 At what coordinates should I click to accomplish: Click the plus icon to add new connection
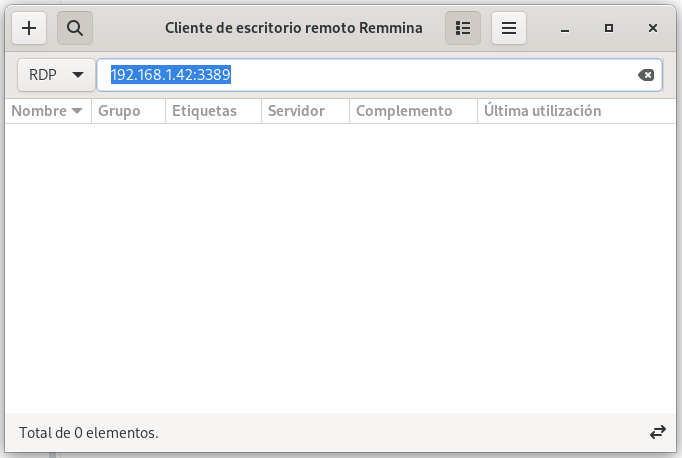pos(29,29)
